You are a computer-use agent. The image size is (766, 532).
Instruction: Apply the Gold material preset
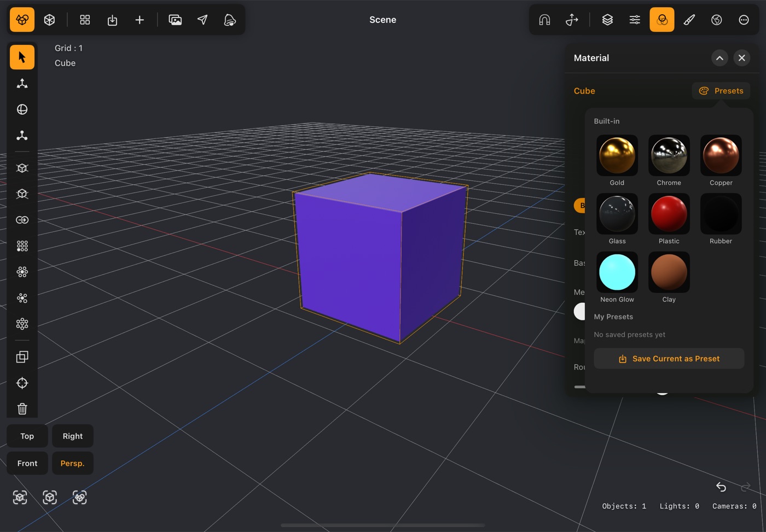617,155
